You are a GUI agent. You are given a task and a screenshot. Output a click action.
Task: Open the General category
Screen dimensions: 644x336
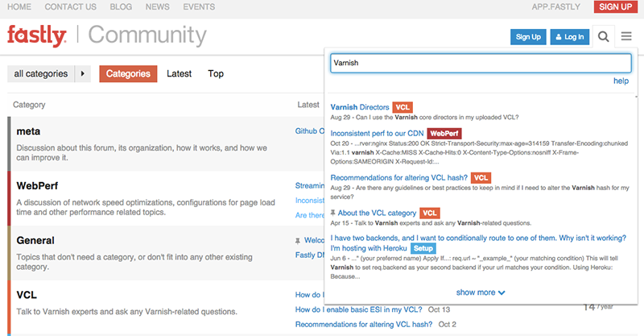[35, 241]
